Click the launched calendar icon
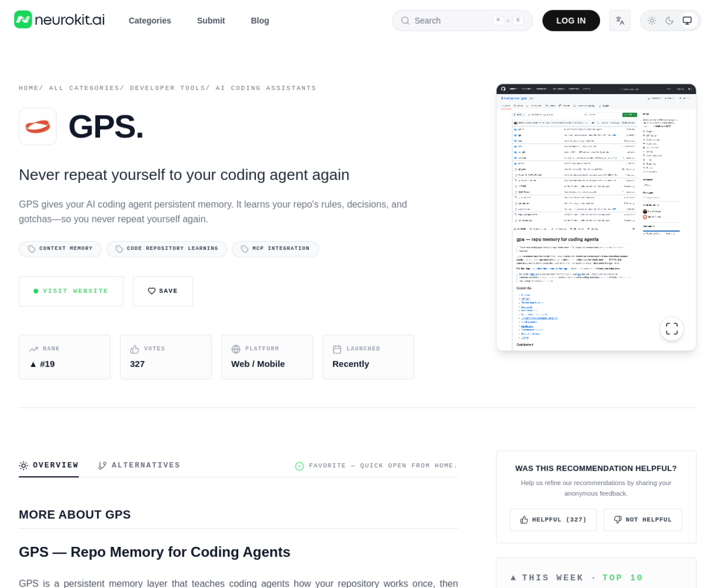 click(x=337, y=349)
